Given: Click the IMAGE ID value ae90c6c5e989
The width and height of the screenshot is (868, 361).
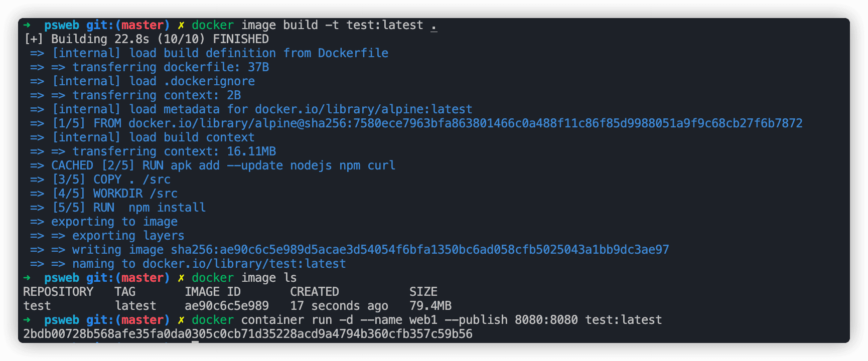Looking at the screenshot, I should tap(227, 306).
